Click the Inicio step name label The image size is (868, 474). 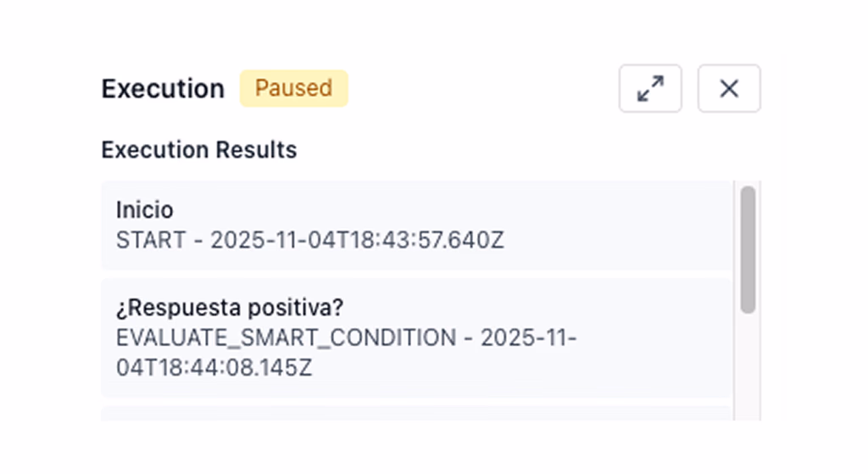144,210
